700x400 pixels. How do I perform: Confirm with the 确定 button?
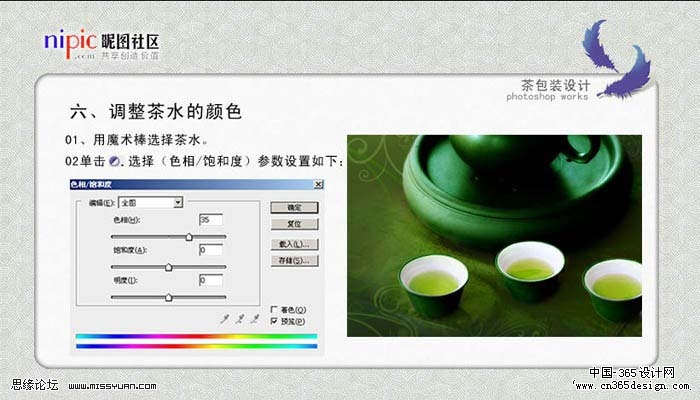(x=294, y=208)
